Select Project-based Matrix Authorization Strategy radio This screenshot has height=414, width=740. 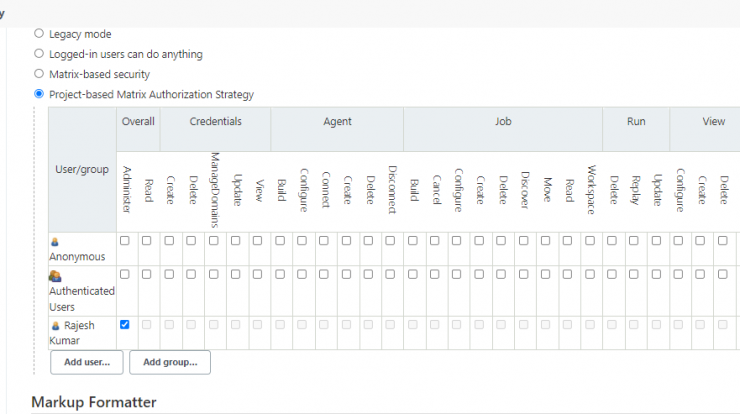pyautogui.click(x=39, y=94)
